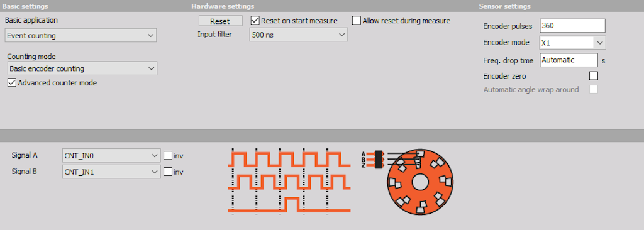Screen dimensions: 644x230
Task: Open the Basic application dropdown
Action: (81, 35)
